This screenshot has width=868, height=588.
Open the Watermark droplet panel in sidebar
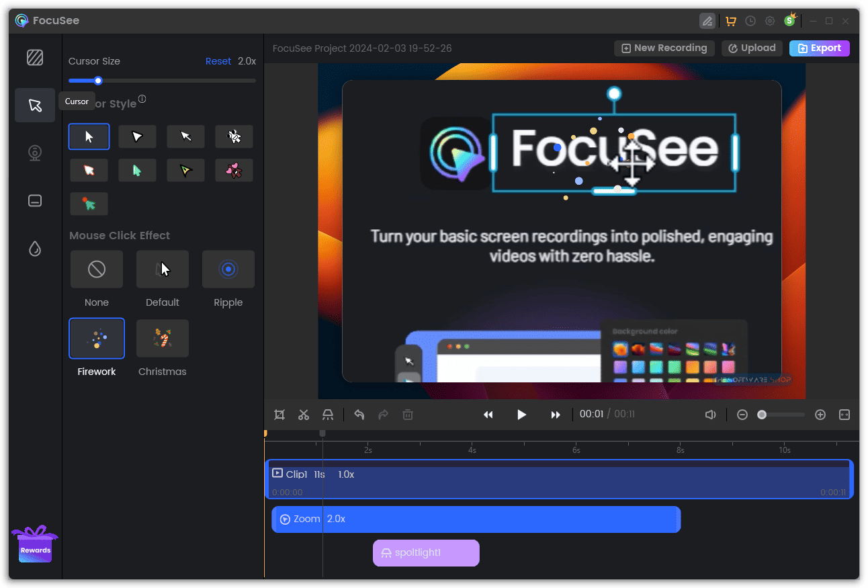pyautogui.click(x=35, y=249)
